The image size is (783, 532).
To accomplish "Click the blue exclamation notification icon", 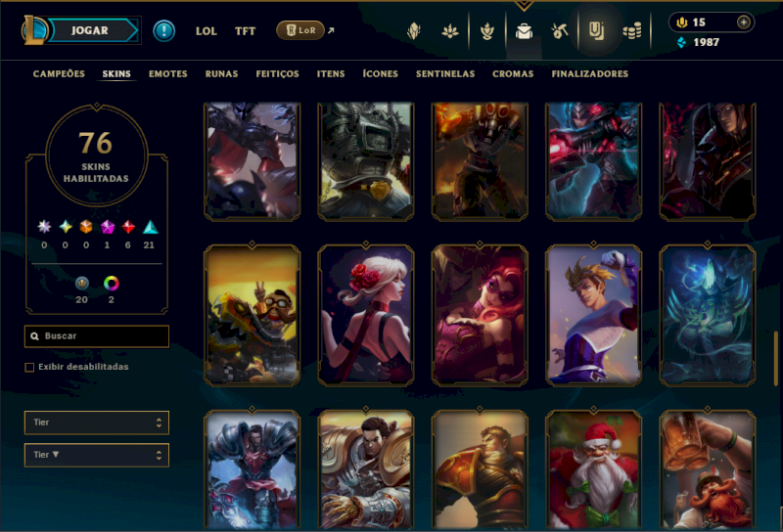I will [x=163, y=30].
